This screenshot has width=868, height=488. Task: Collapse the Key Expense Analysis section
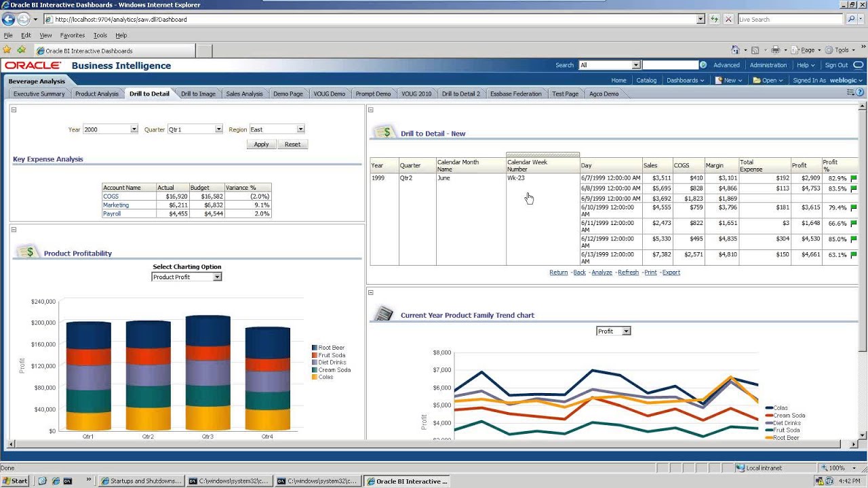tap(14, 109)
